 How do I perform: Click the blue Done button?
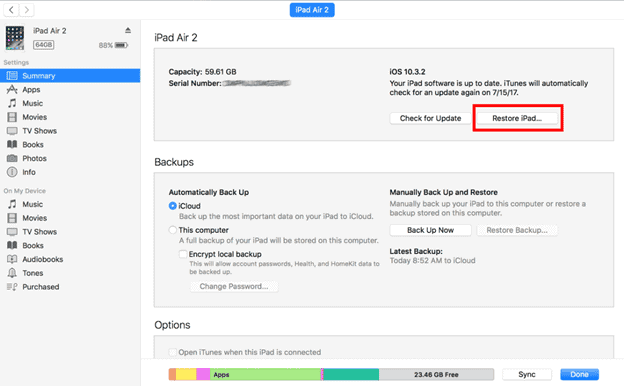click(579, 374)
